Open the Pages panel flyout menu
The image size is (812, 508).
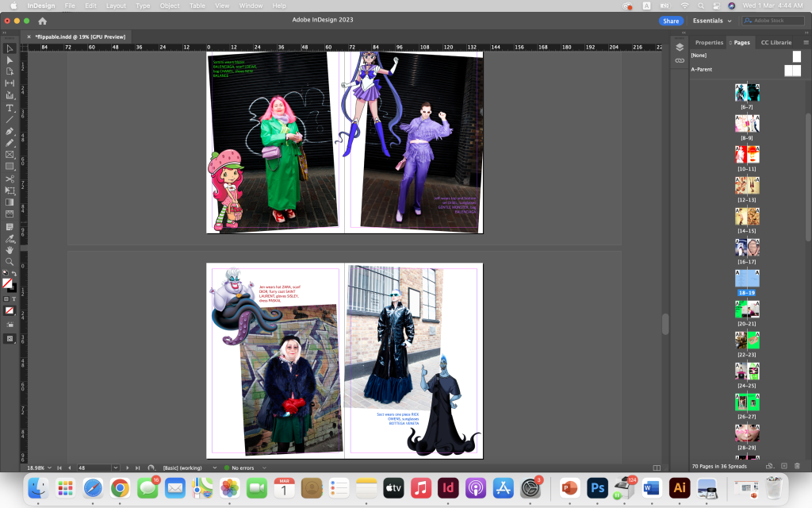point(806,43)
